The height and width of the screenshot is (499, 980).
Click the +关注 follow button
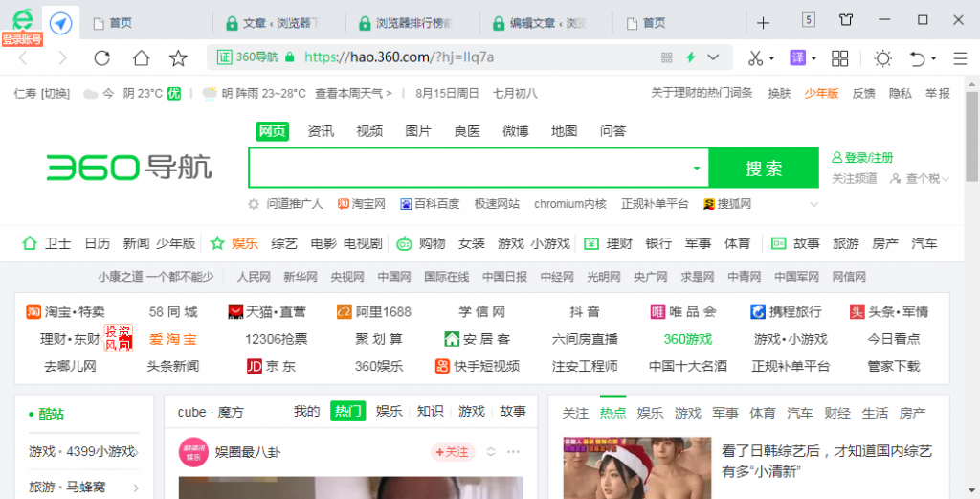click(453, 451)
